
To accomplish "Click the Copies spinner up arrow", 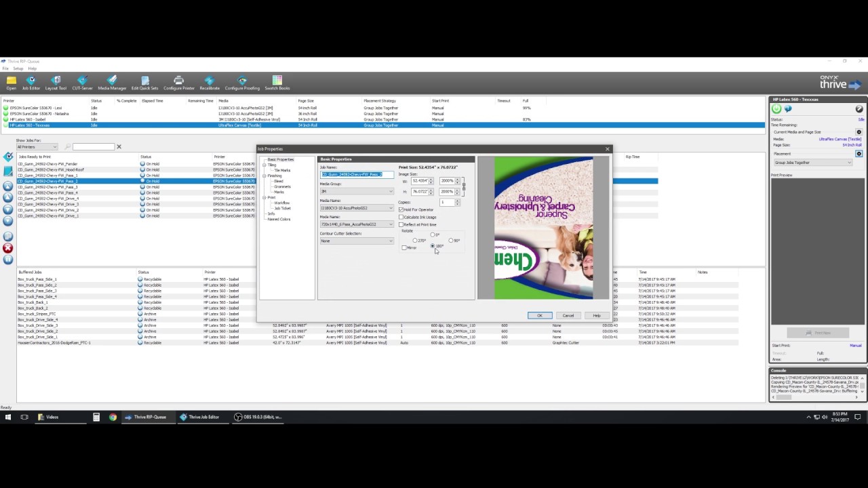I will pos(457,201).
